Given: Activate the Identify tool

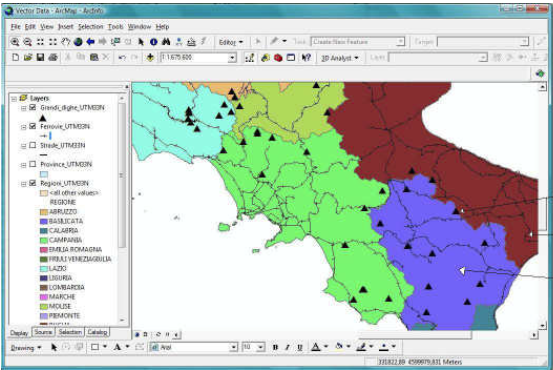Looking at the screenshot, I should (x=153, y=42).
